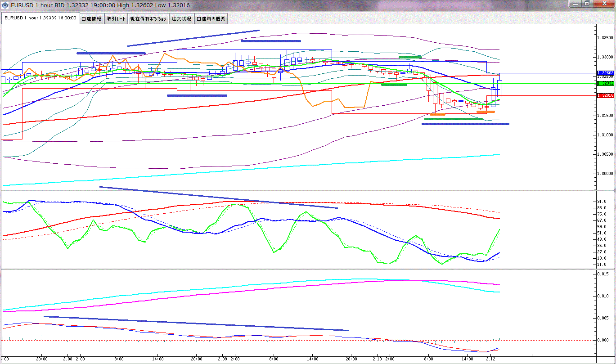
Task: Click the 11.0 oscillator scale value
Action: click(603, 264)
